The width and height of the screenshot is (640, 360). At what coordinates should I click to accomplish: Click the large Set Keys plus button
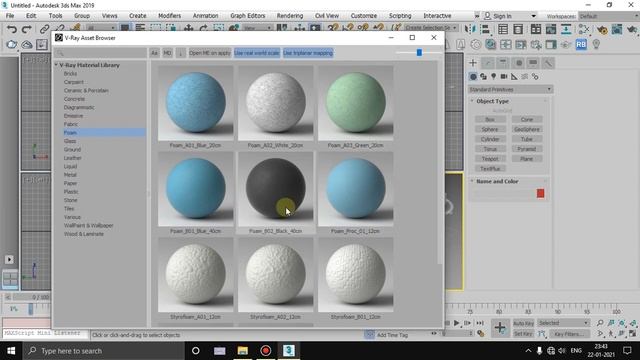[x=500, y=328]
